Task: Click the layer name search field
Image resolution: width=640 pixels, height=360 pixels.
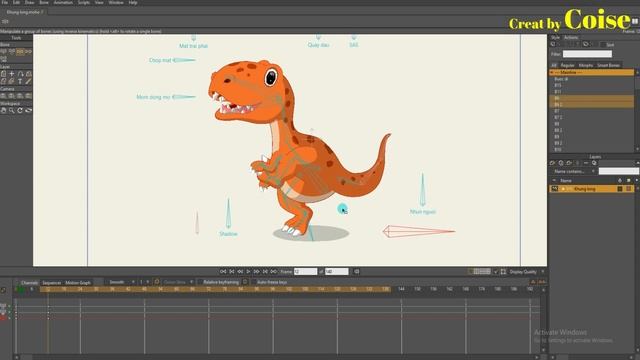Action: (618, 171)
